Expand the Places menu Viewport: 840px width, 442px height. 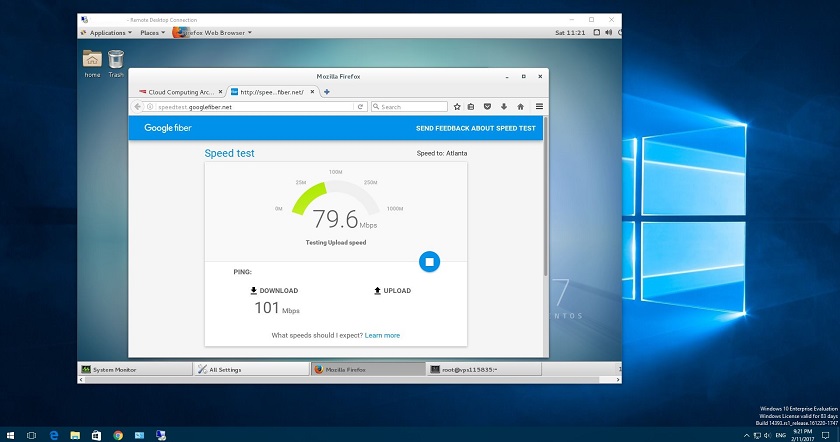tap(153, 32)
